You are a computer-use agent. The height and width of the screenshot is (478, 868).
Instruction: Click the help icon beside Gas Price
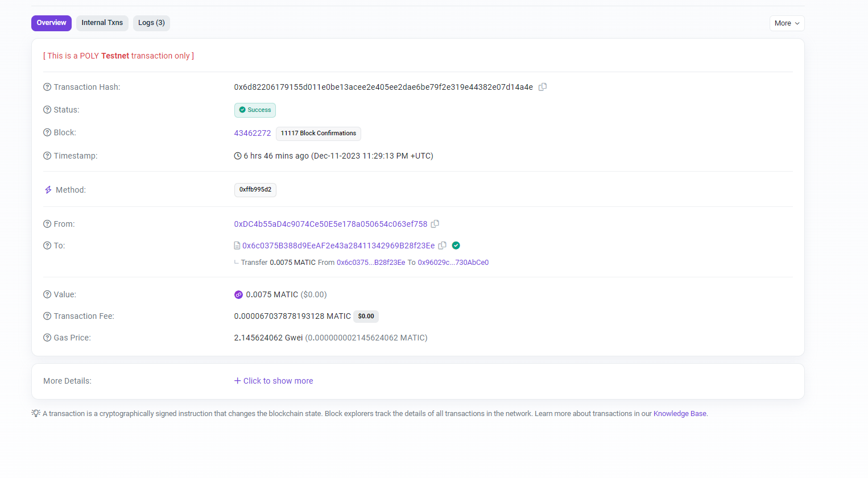[x=46, y=337]
